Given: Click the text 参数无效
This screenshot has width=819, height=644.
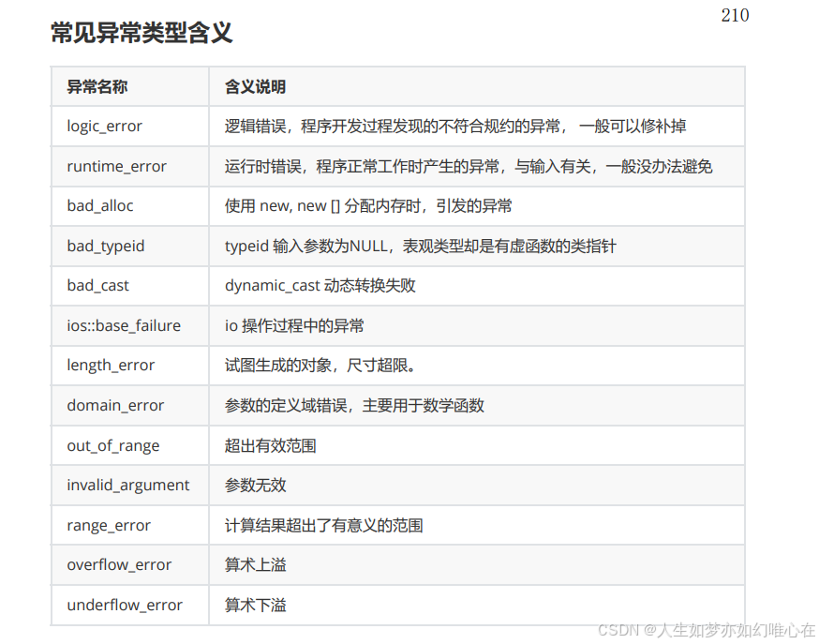Looking at the screenshot, I should point(256,486).
